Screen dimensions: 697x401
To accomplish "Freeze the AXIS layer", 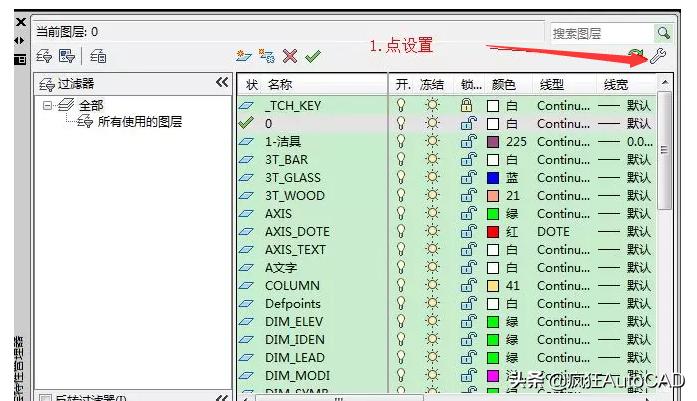I will click(432, 213).
